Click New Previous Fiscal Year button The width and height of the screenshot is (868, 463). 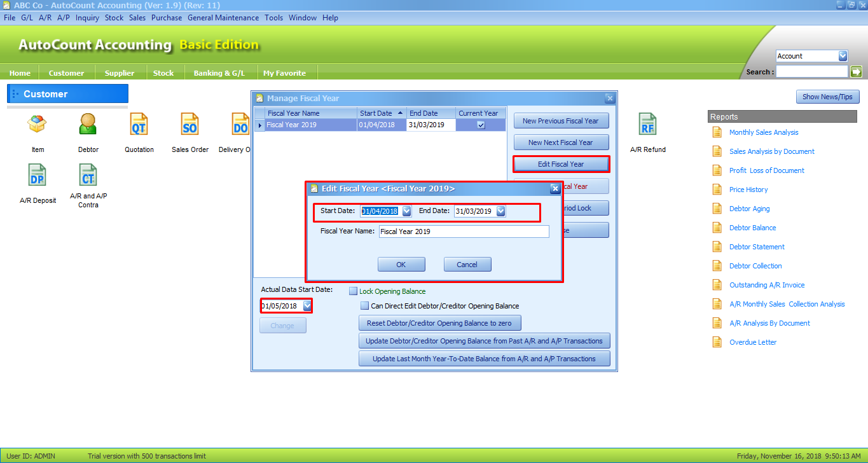coord(561,121)
